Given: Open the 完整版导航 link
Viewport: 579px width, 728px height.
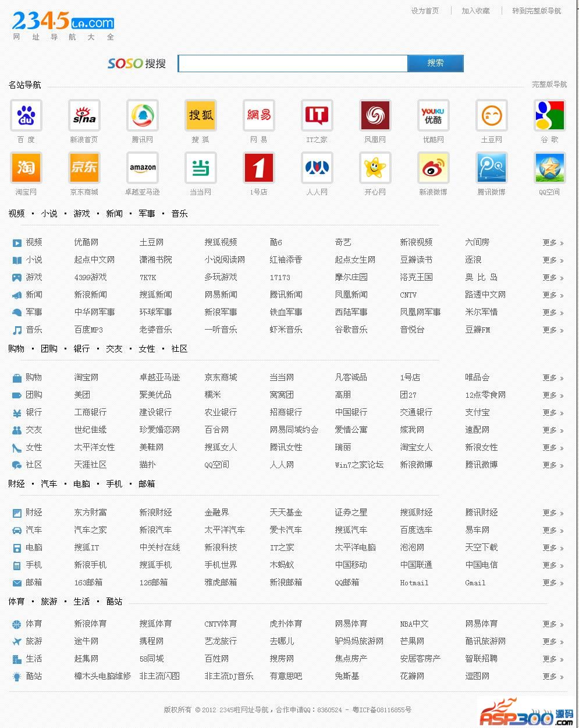Looking at the screenshot, I should pyautogui.click(x=549, y=84).
